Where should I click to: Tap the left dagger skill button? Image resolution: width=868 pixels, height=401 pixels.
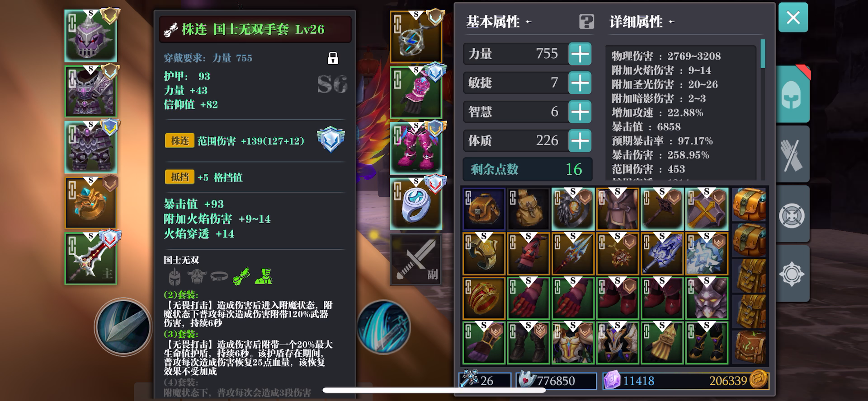tap(123, 326)
